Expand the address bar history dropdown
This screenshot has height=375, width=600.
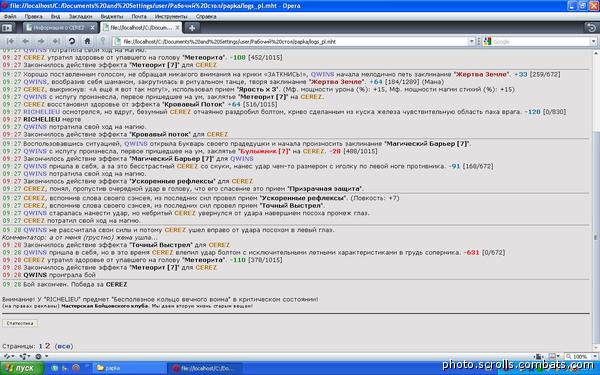point(471,41)
